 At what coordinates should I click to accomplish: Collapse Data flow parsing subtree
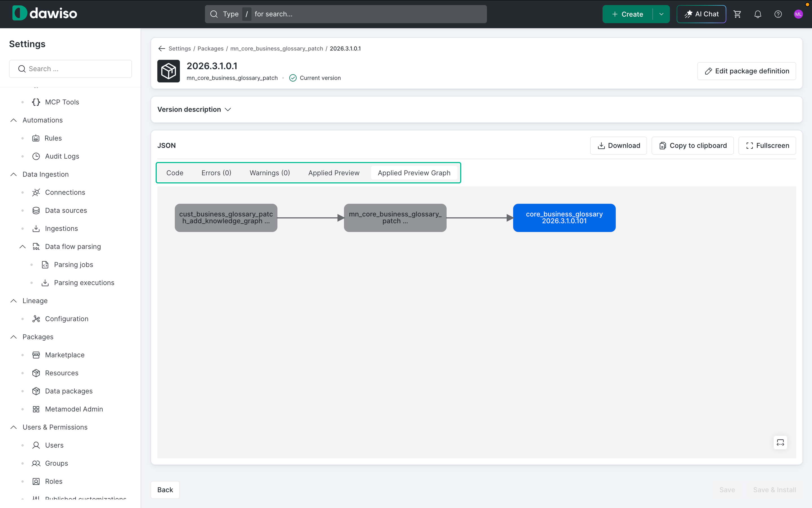click(23, 247)
